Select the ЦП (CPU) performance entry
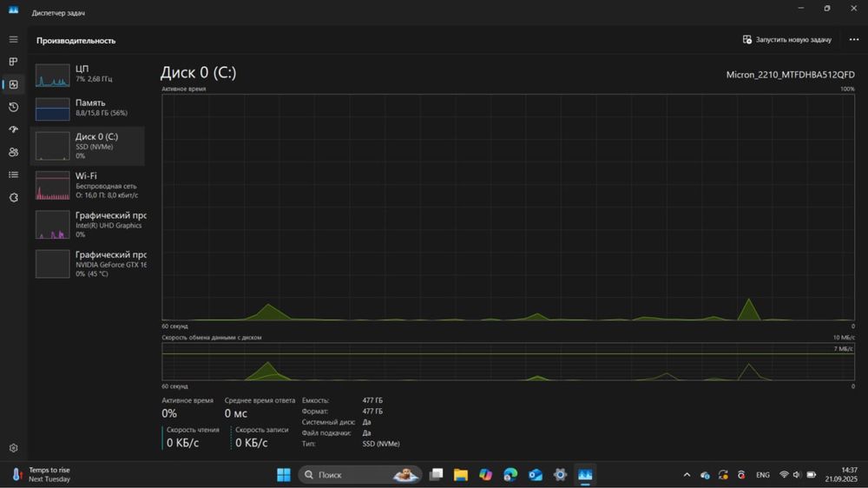Image resolution: width=868 pixels, height=488 pixels. (x=88, y=74)
